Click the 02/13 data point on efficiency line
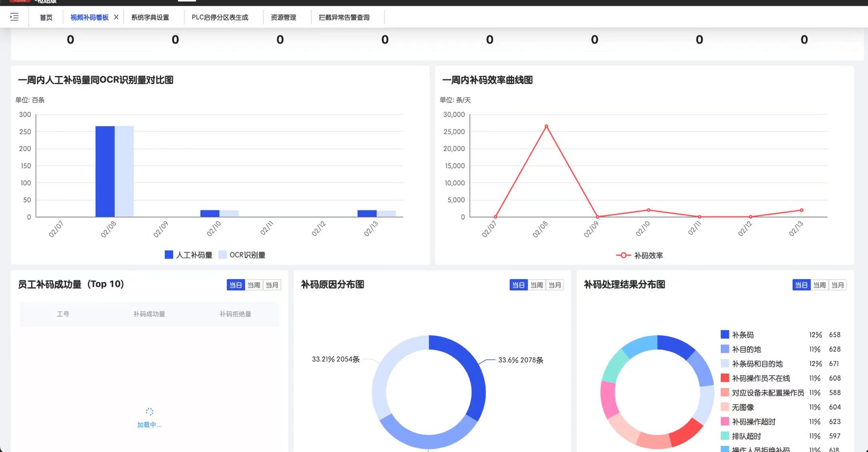Screen dimensions: 868x452 coord(802,210)
